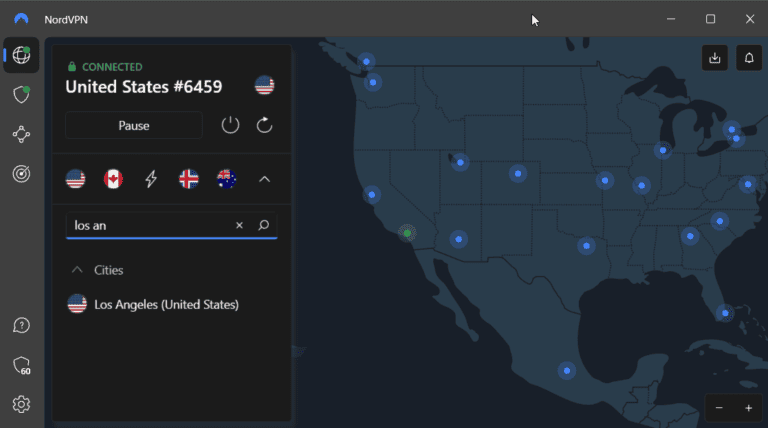Click the NordVPN logo in title bar

tap(21, 19)
